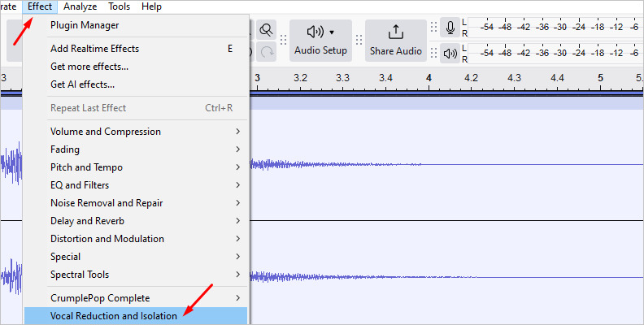Expand the Volume and Compression submenu
The height and width of the screenshot is (325, 644).
136,132
